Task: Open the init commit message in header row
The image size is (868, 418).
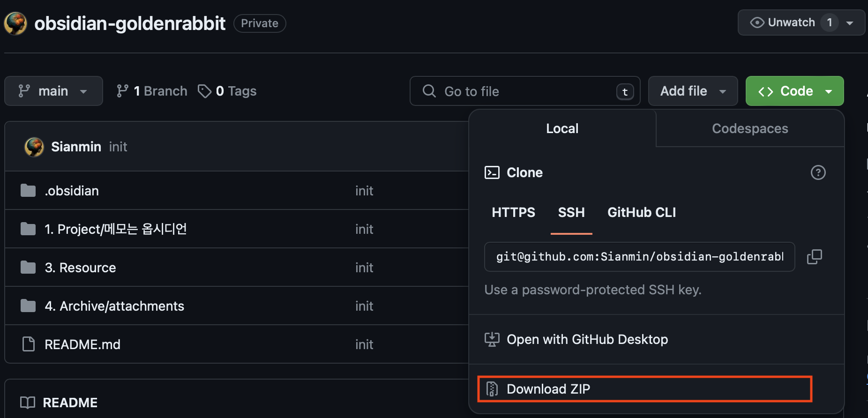Action: [x=118, y=147]
